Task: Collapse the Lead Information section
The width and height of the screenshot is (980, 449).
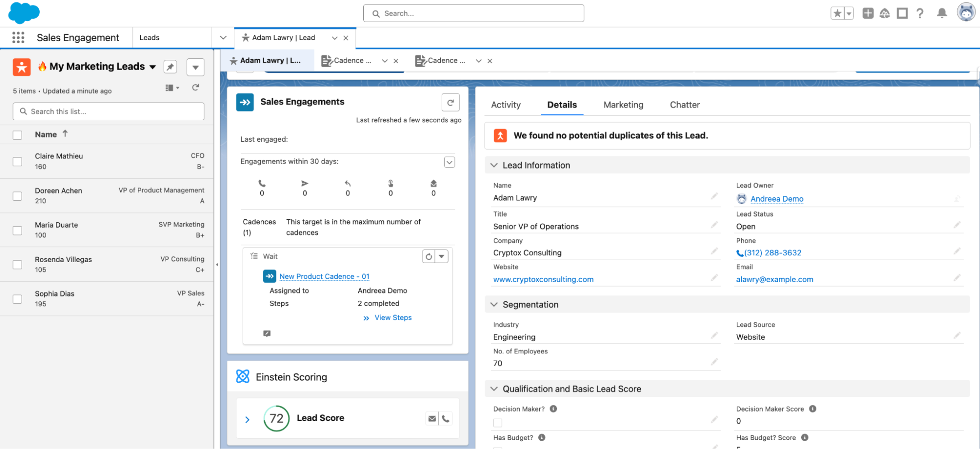Action: tap(494, 165)
